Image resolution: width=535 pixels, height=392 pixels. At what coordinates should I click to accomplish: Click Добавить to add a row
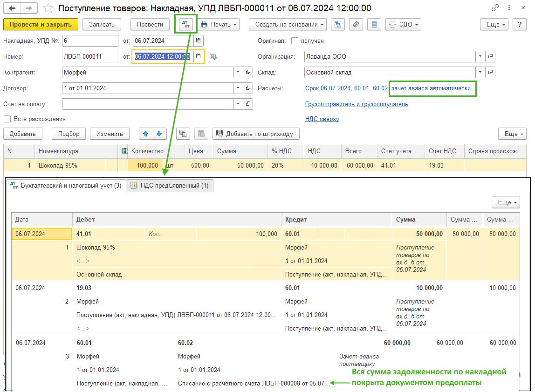tap(22, 134)
